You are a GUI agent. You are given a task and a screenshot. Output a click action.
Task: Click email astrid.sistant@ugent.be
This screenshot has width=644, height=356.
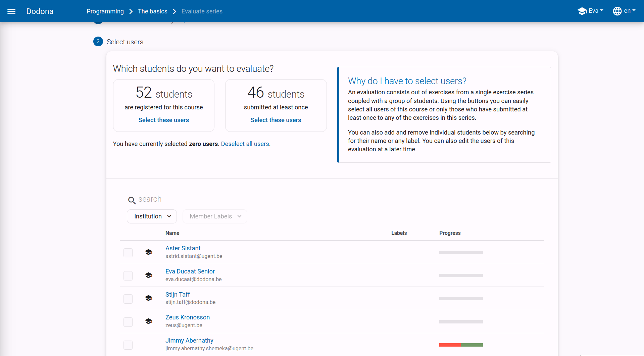(x=194, y=256)
